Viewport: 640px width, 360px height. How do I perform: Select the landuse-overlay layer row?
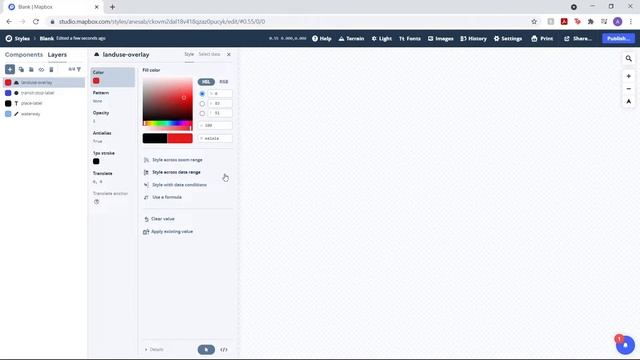point(44,82)
